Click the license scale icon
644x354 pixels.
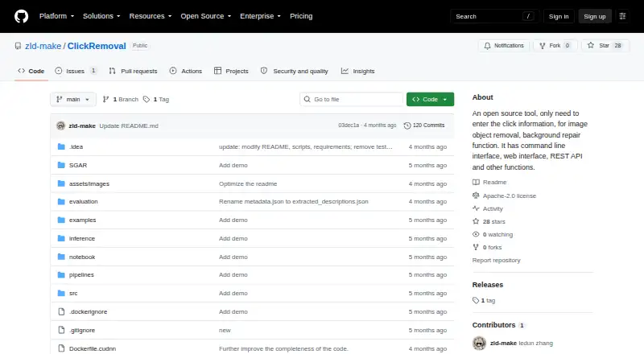click(476, 196)
